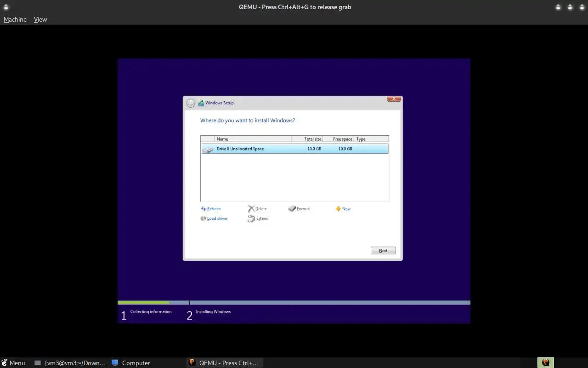Viewport: 588px width, 368px height.
Task: Select the Drive 0 Unallocated Space row
Action: [x=295, y=149]
